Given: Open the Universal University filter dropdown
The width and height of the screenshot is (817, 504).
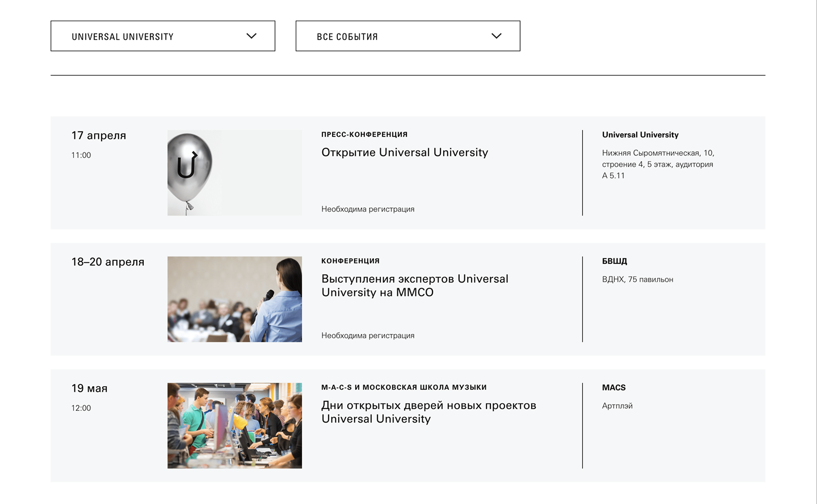Looking at the screenshot, I should (x=162, y=36).
